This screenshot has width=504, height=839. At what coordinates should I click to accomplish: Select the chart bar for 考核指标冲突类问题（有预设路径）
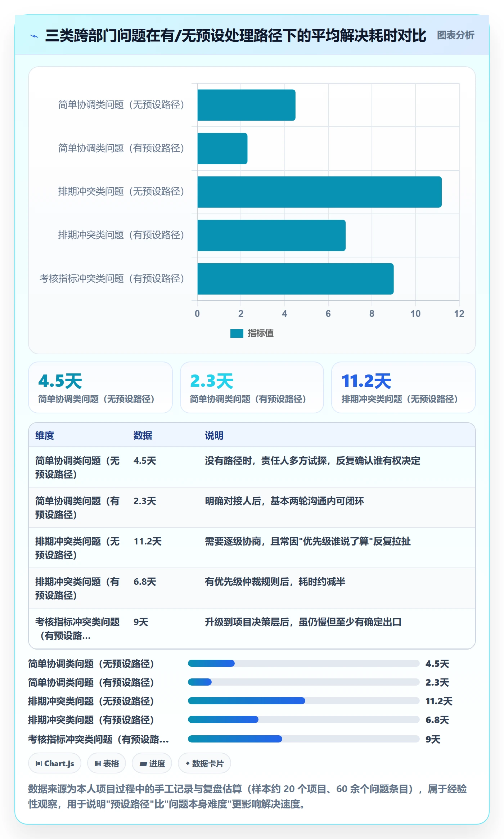[295, 279]
